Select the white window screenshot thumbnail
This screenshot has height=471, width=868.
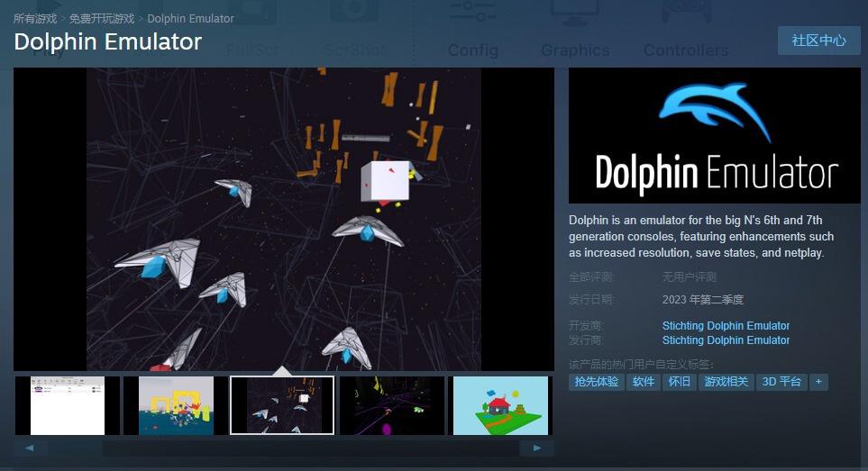(x=68, y=406)
